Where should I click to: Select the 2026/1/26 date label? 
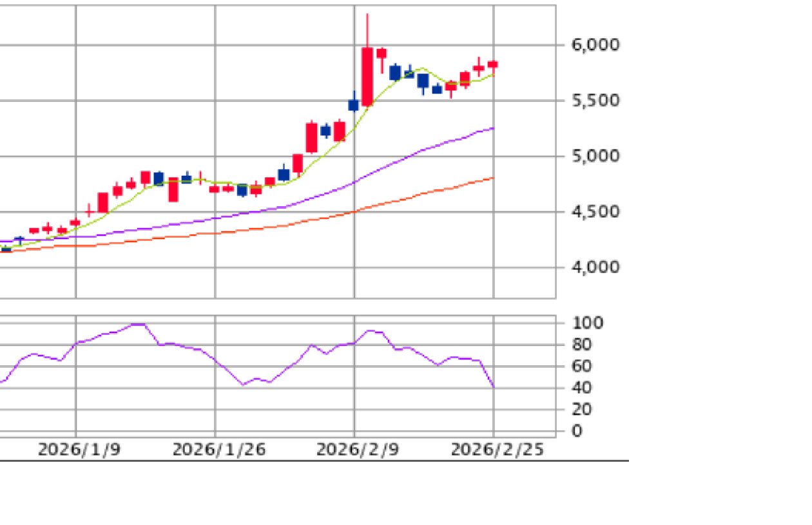tap(218, 450)
